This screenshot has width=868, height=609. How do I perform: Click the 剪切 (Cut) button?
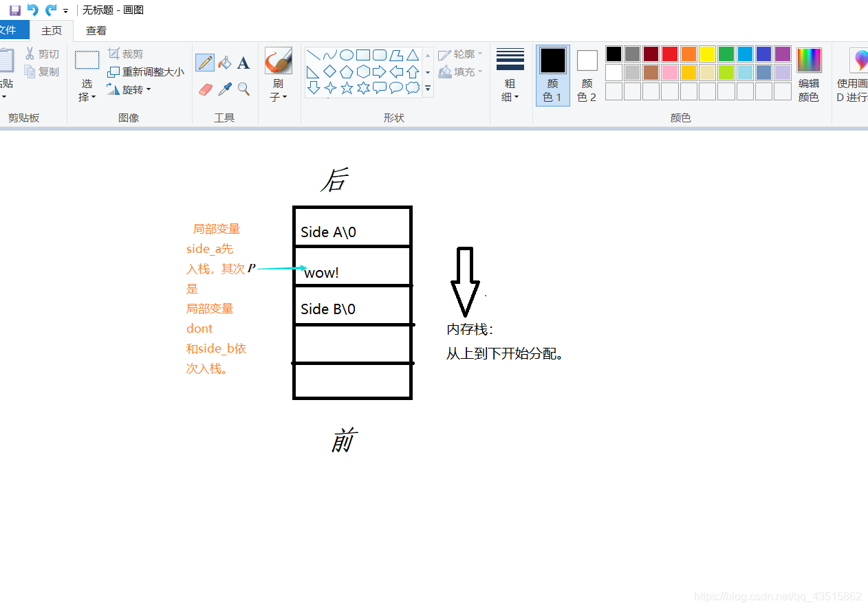point(42,54)
